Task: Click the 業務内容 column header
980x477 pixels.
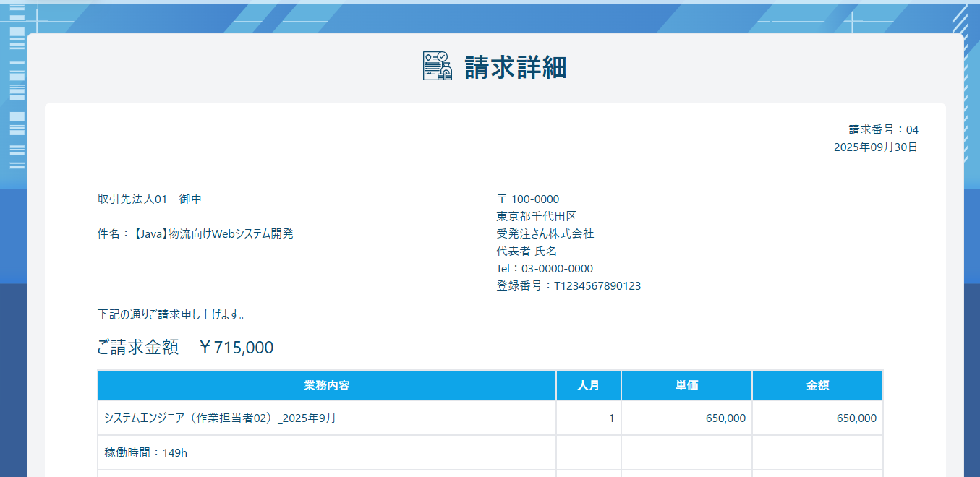Action: (327, 385)
